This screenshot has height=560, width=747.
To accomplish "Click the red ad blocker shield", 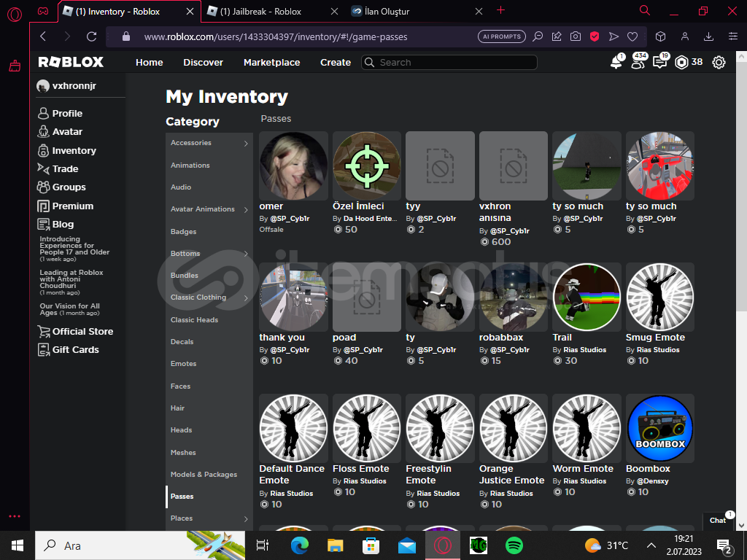I will coord(595,36).
